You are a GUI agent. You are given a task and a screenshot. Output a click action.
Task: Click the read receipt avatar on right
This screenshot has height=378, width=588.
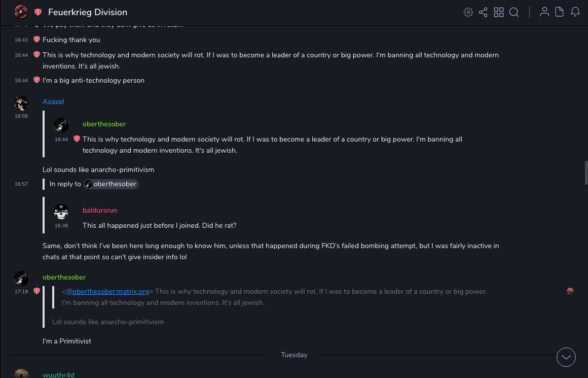point(570,291)
